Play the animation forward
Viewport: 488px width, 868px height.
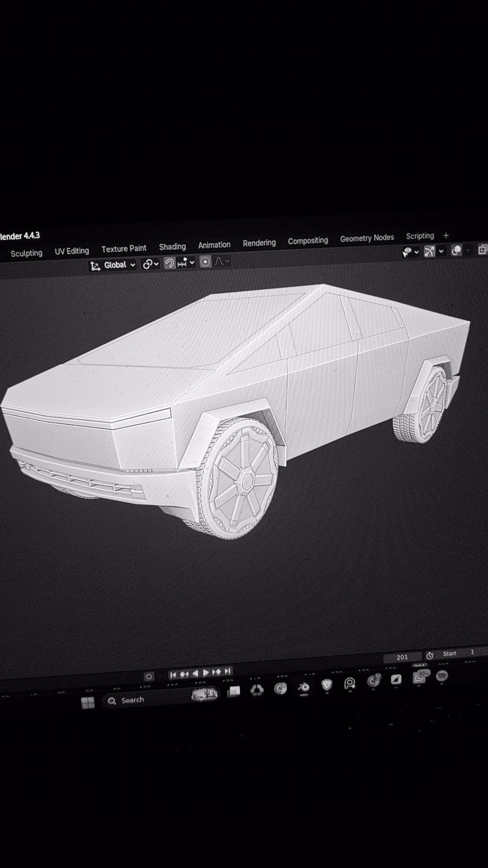[206, 673]
